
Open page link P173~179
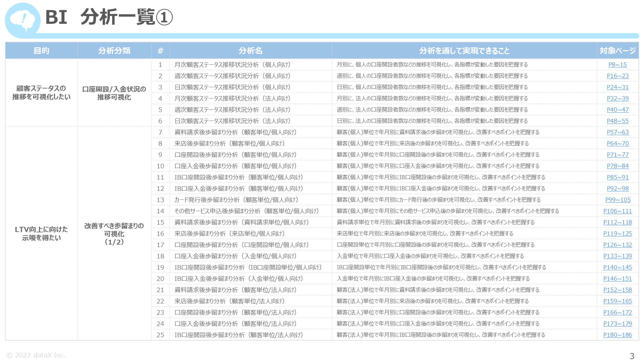(x=618, y=324)
